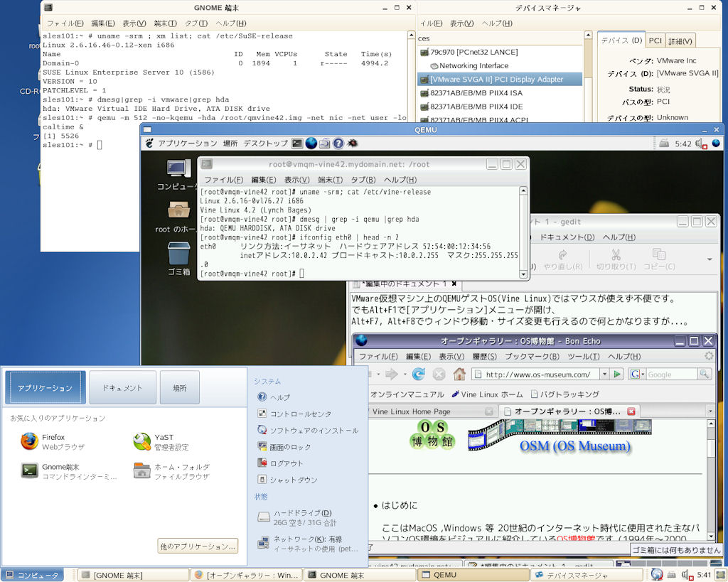
Task: Click 他のアプリケーション button
Action: (x=198, y=546)
